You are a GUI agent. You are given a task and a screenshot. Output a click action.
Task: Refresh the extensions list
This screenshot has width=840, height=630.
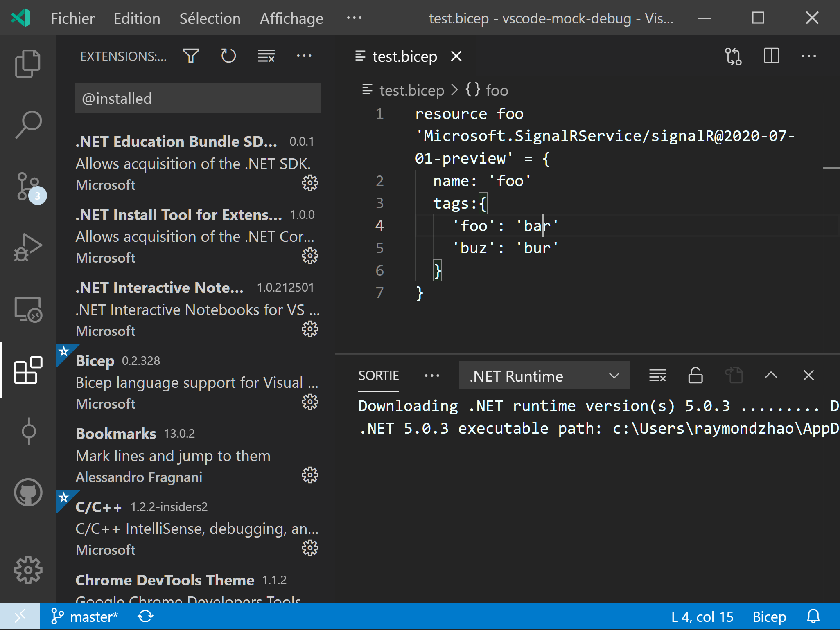(x=228, y=56)
